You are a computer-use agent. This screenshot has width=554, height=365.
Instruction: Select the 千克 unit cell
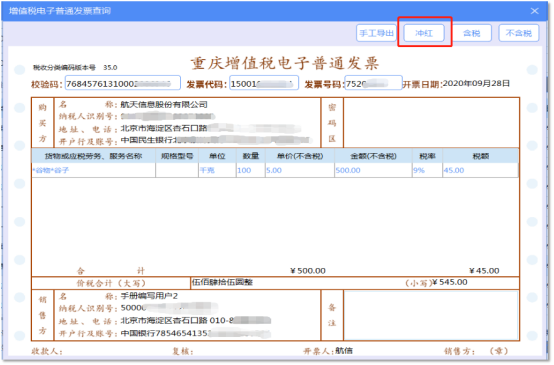(217, 170)
